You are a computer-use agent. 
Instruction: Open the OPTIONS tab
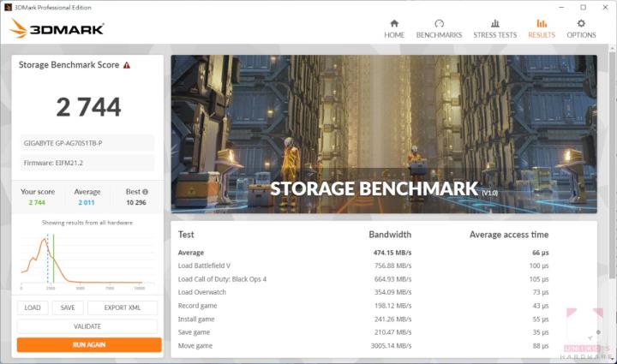[581, 35]
